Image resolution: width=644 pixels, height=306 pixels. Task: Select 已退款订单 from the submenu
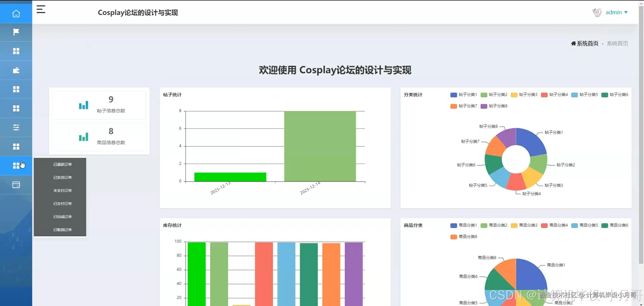point(62,164)
